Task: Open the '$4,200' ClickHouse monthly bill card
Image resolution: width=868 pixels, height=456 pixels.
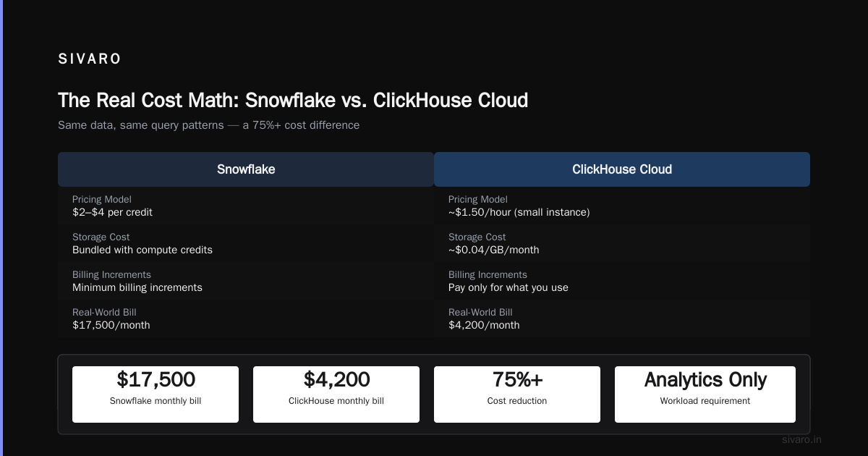Action: (x=336, y=394)
